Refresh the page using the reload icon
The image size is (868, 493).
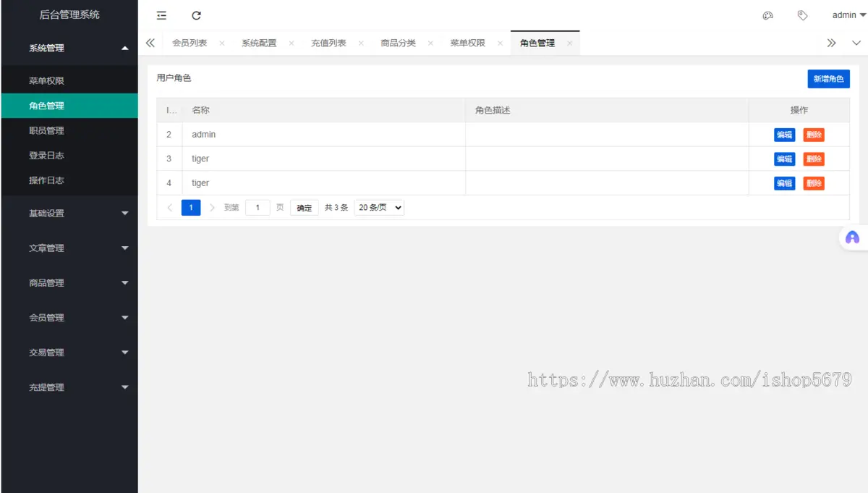click(x=196, y=15)
